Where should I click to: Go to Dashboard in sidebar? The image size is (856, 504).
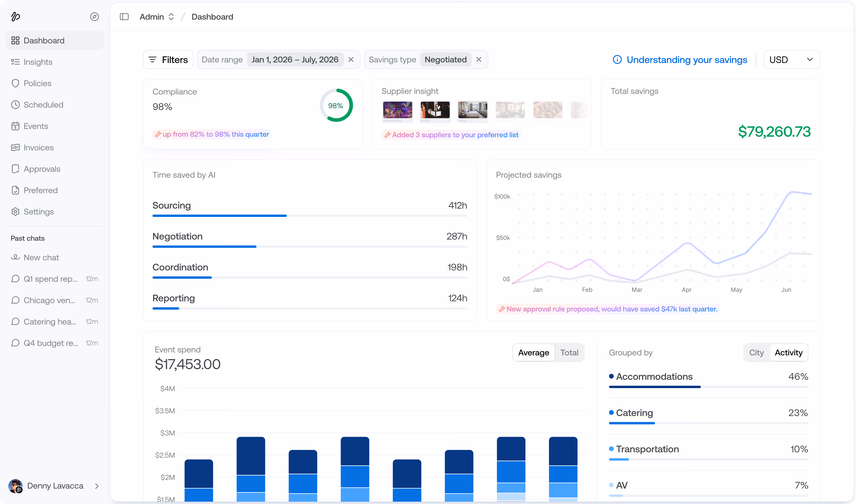(x=55, y=40)
